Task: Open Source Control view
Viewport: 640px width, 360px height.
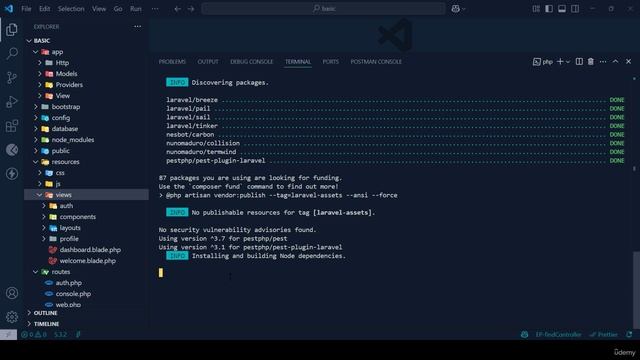Action: (12, 78)
